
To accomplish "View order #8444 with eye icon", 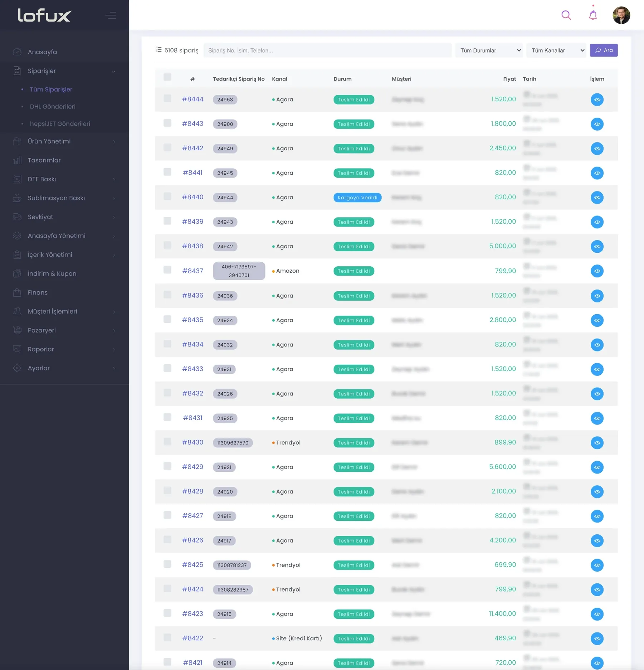I will [x=597, y=99].
